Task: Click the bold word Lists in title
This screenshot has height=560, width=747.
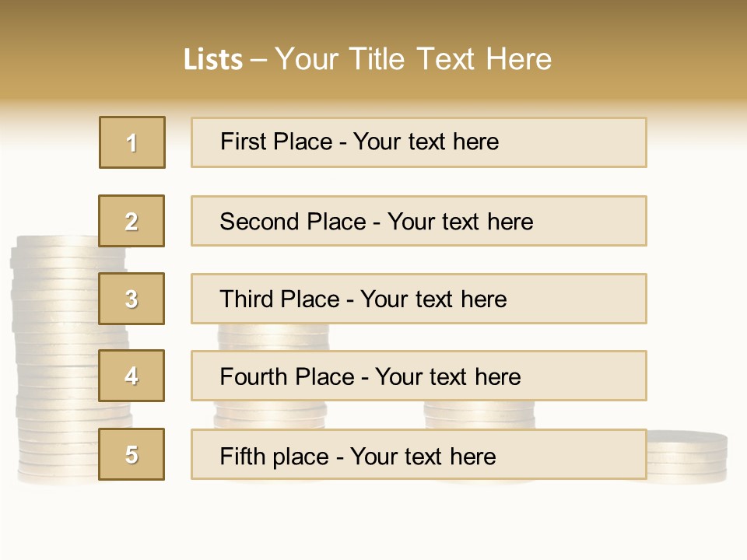Action: (213, 60)
